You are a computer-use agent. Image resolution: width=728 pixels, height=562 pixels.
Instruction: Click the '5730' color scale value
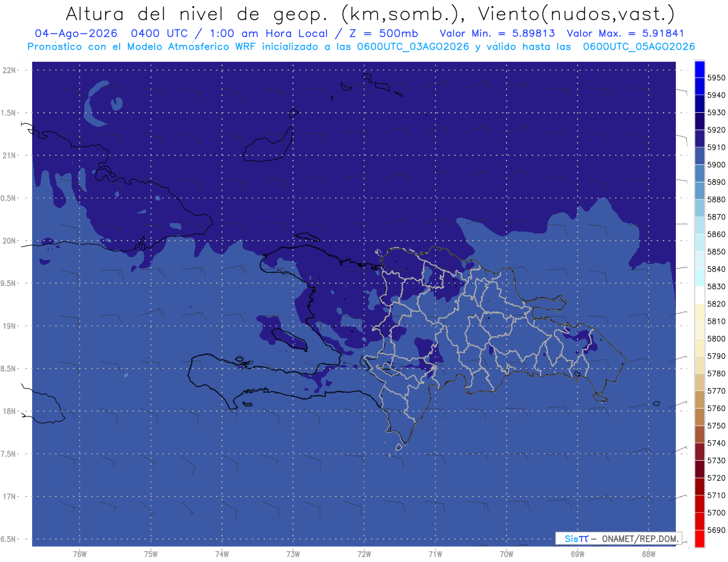click(x=716, y=461)
